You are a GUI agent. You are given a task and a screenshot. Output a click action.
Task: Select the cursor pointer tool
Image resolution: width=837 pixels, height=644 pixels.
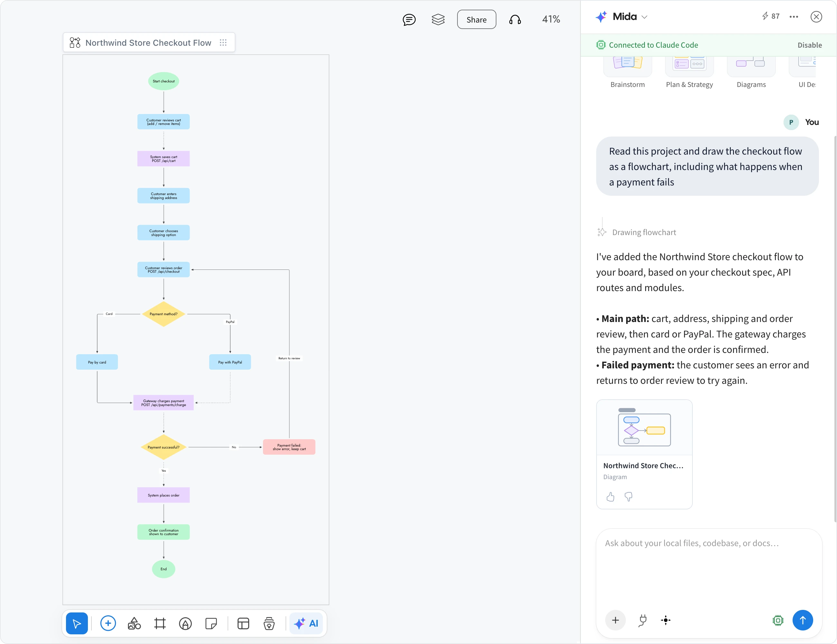[77, 623]
